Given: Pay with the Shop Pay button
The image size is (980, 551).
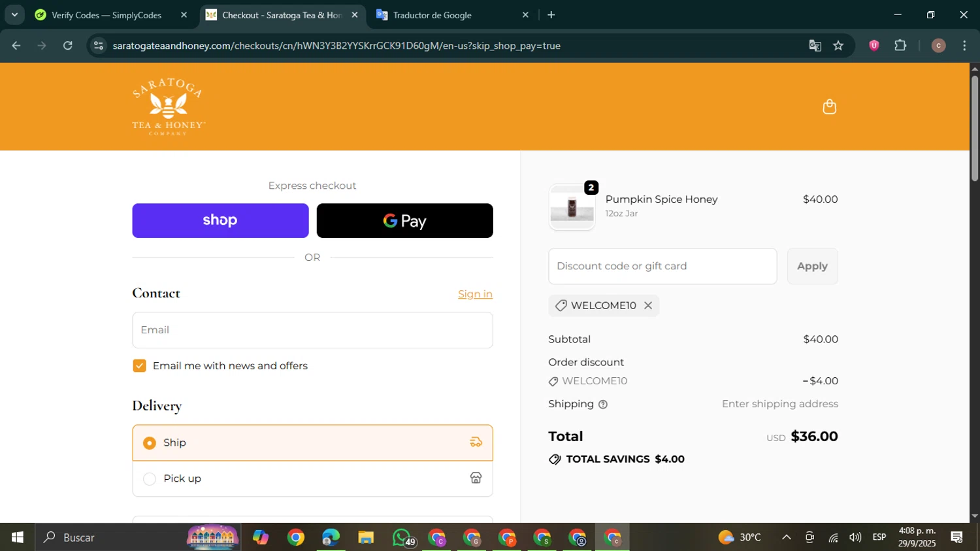Looking at the screenshot, I should tap(220, 220).
